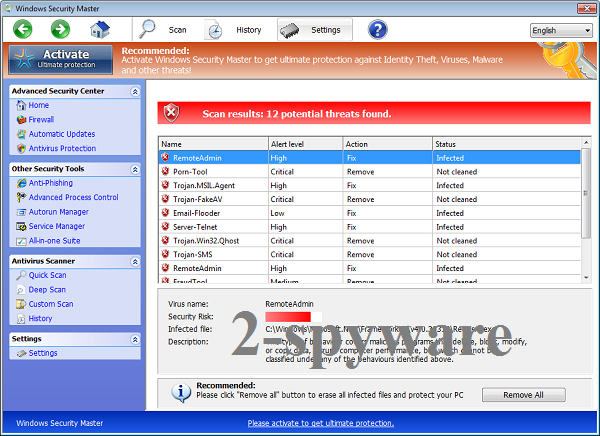Select the Trojan-SMS threat row
Screen dimensions: 600x436
point(370,254)
